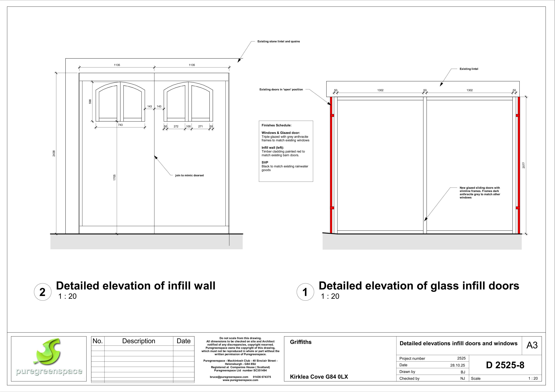Click 'Detailed elevations infill doors and windows' title
Image resolution: width=555 pixels, height=392 pixels.
[x=459, y=343]
